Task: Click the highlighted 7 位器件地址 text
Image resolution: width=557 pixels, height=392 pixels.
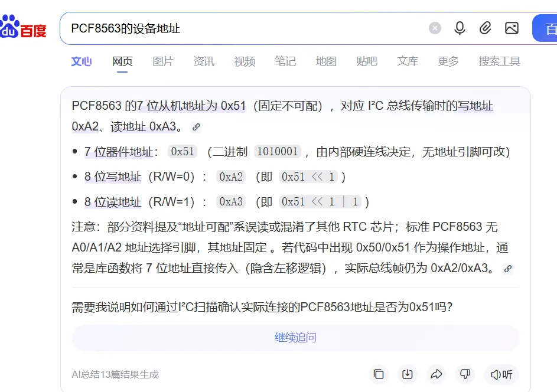Action: pyautogui.click(x=119, y=152)
